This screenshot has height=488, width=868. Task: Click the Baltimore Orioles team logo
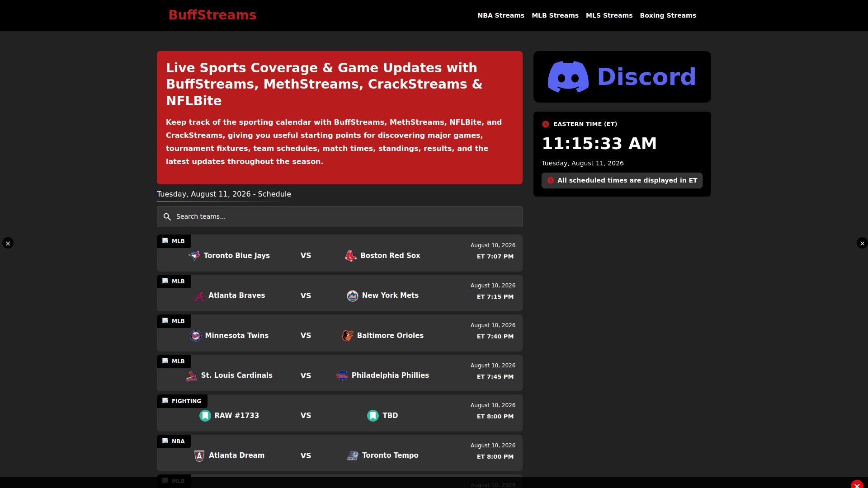click(348, 336)
